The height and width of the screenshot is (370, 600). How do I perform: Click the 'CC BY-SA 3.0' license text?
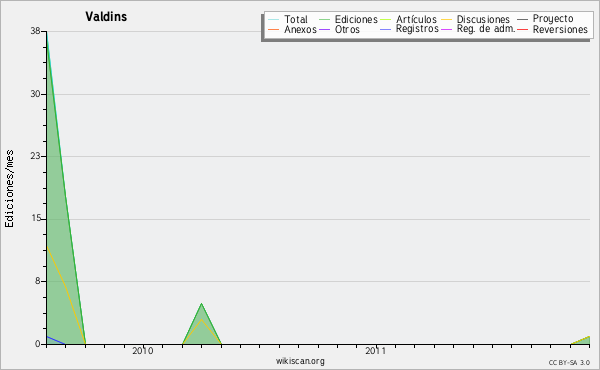569,363
